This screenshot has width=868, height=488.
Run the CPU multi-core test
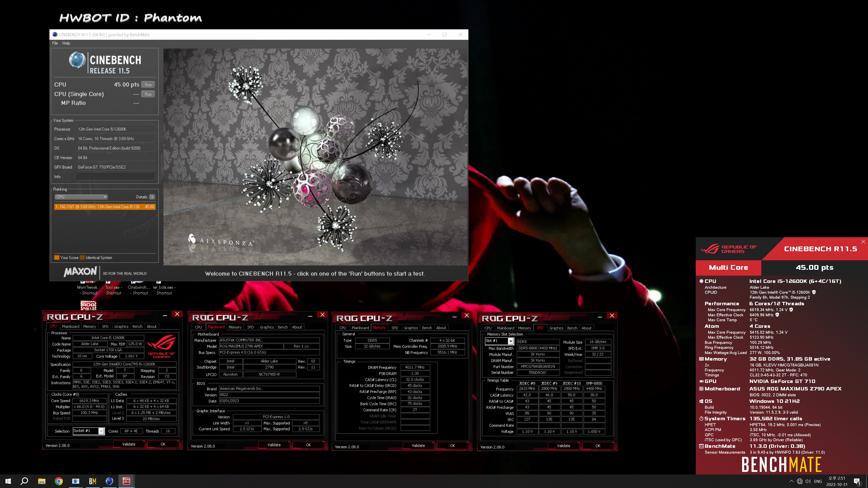coord(148,84)
